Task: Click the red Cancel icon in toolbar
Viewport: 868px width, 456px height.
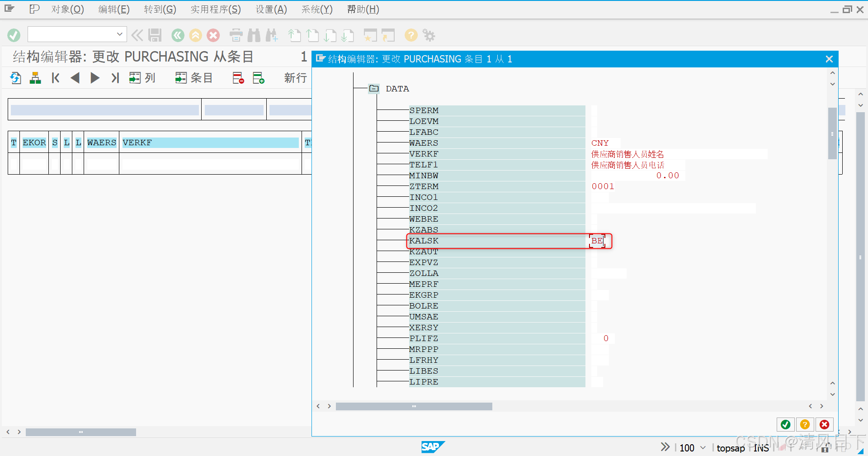Action: (x=213, y=35)
